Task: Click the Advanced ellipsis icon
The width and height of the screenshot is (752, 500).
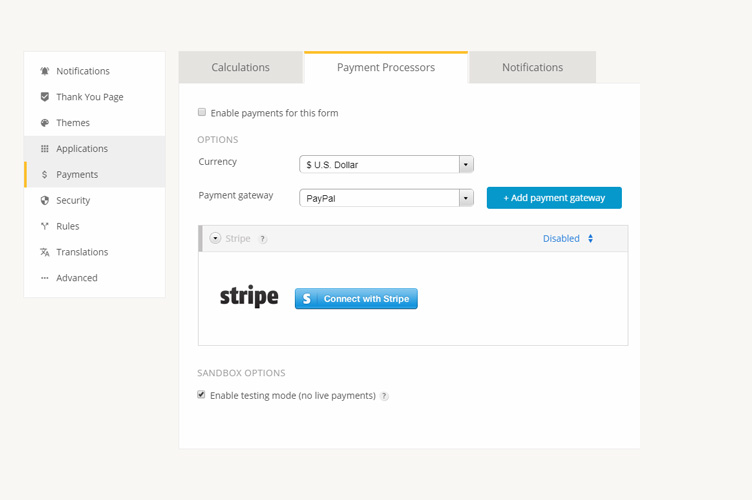Action: pos(45,278)
